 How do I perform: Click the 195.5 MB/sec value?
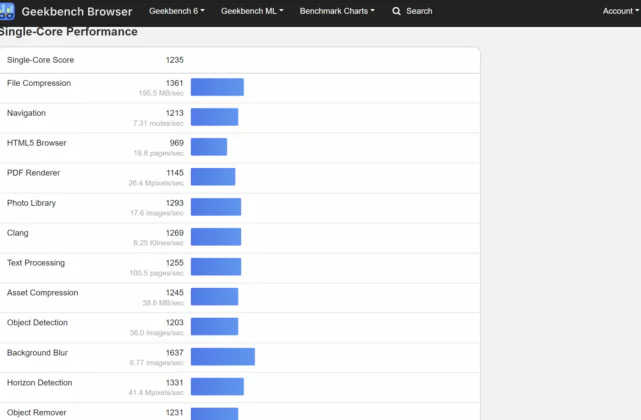point(161,93)
